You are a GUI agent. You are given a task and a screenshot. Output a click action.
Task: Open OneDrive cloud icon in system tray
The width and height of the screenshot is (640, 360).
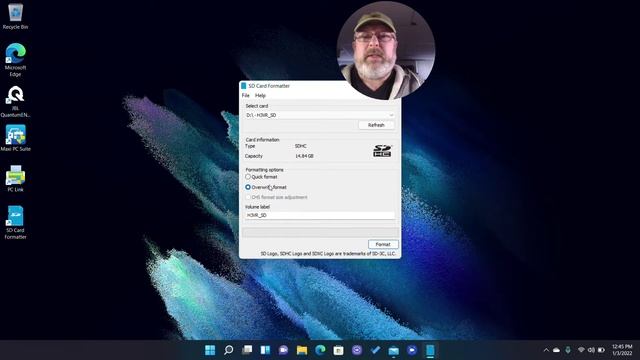point(556,350)
